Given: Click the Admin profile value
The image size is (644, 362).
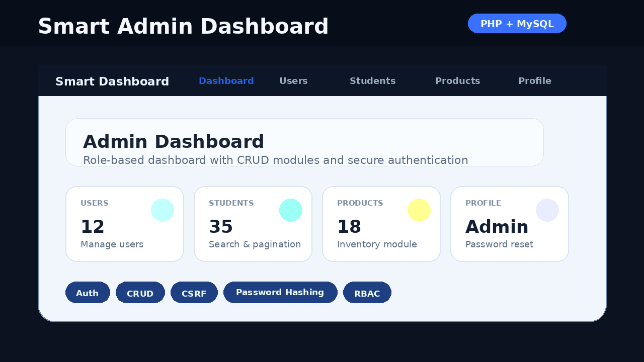Looking at the screenshot, I should pyautogui.click(x=497, y=227).
